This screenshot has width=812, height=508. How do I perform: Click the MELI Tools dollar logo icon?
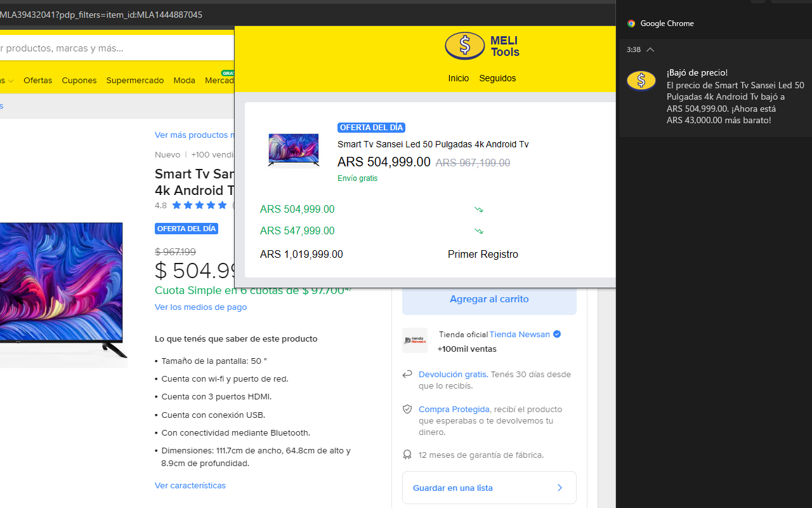coord(464,46)
